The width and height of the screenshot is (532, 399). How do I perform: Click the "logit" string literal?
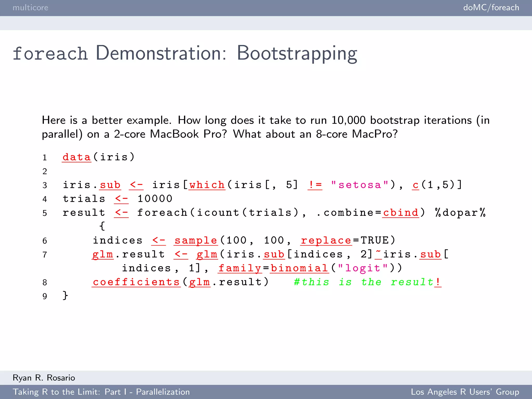pos(363,268)
